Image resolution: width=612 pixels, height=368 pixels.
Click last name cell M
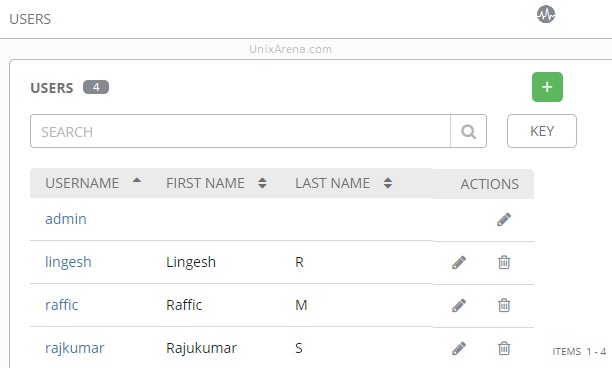point(301,305)
